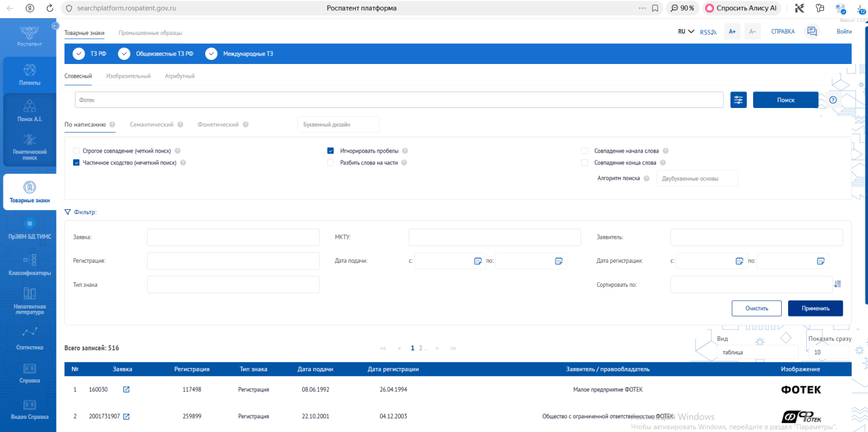Uncheck Частичное сходство (нечеткий поиск)

click(x=77, y=163)
